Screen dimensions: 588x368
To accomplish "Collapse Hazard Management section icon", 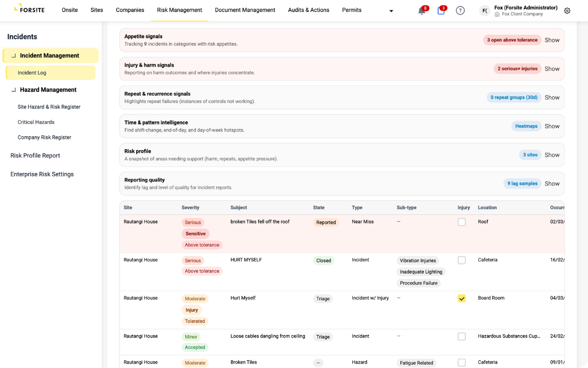I will (x=14, y=90).
